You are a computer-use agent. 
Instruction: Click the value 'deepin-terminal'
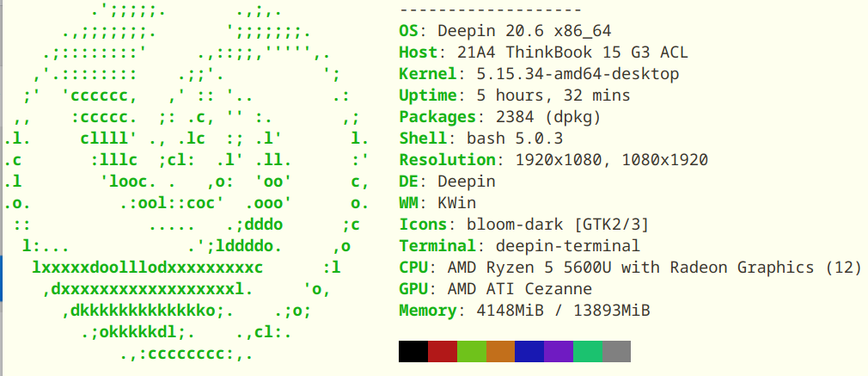pyautogui.click(x=567, y=246)
